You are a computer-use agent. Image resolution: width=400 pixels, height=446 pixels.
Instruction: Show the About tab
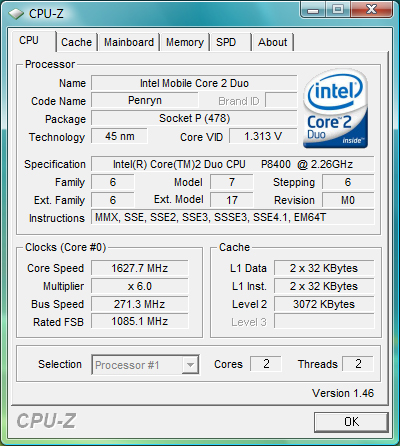[273, 42]
